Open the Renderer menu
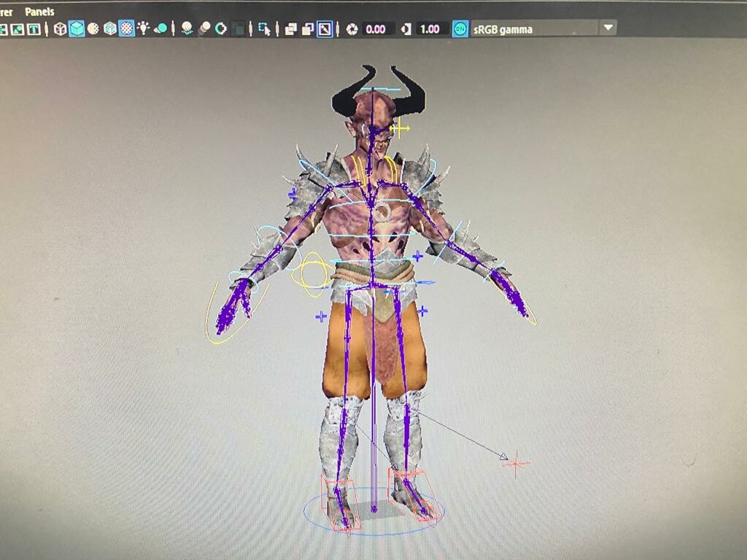This screenshot has height=560, width=747. point(7,11)
